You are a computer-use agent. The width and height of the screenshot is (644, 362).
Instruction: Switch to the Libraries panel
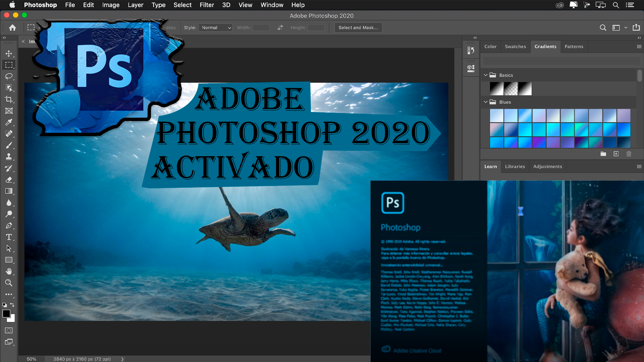515,166
